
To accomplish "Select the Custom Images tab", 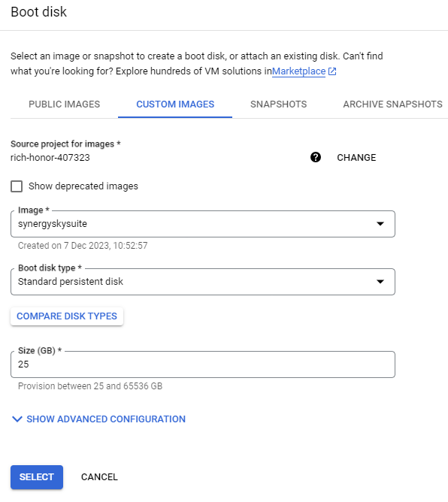I will [175, 104].
